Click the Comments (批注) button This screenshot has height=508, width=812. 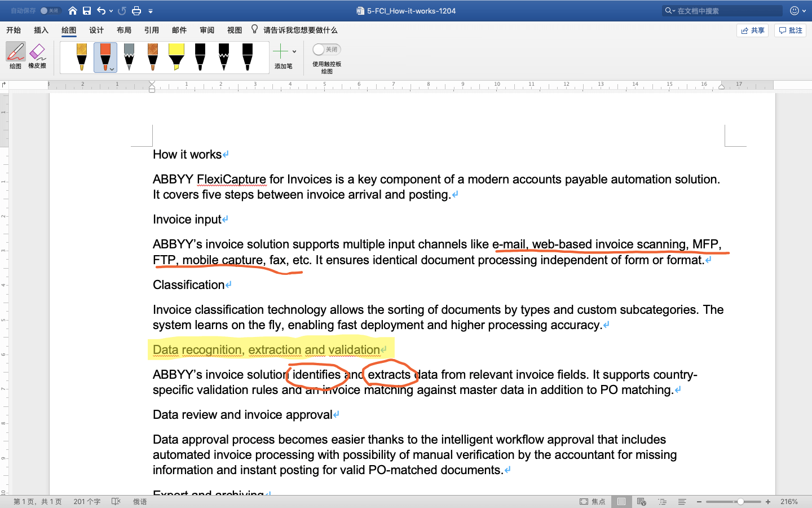click(791, 30)
